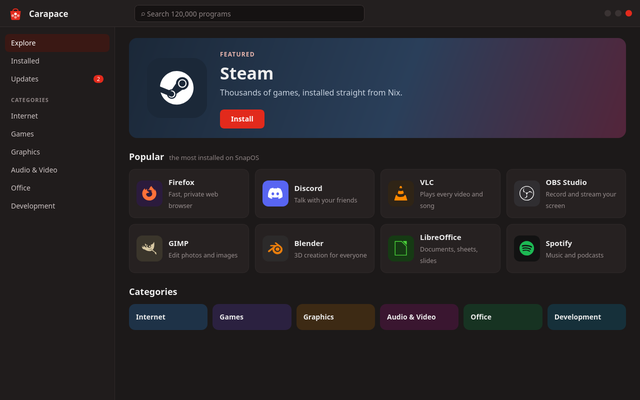Image resolution: width=640 pixels, height=400 pixels.
Task: Click 'Music and podcasts' text
Action: [x=574, y=255]
